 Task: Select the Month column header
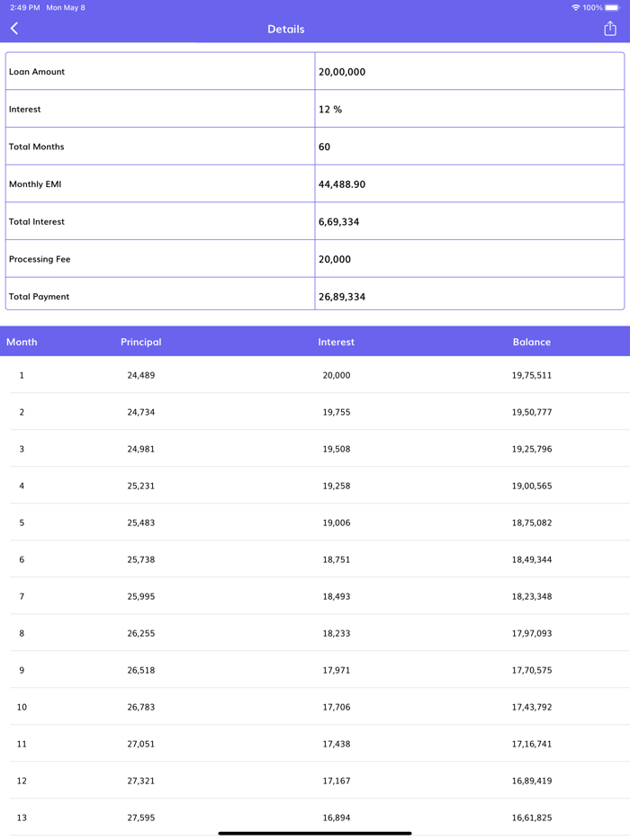coord(22,342)
